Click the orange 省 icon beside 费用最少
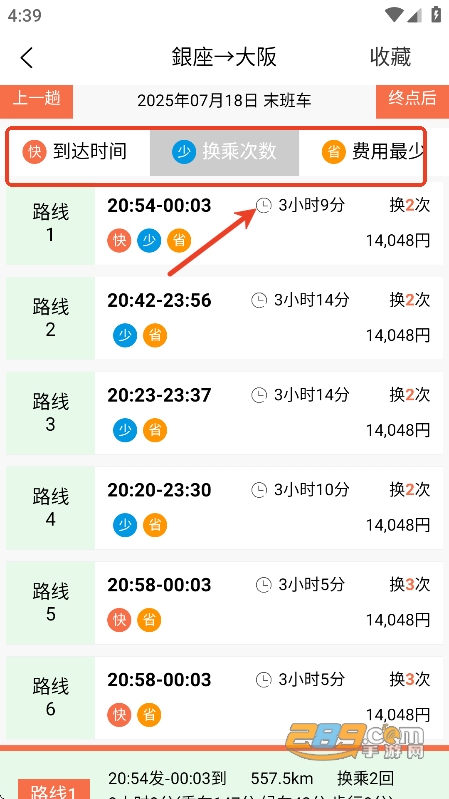Viewport: 449px width, 799px height. [x=334, y=152]
